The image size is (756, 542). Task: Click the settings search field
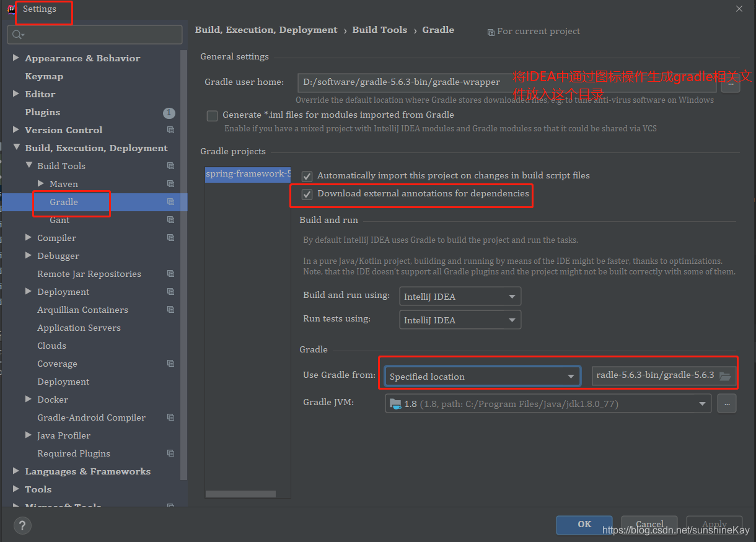(95, 35)
